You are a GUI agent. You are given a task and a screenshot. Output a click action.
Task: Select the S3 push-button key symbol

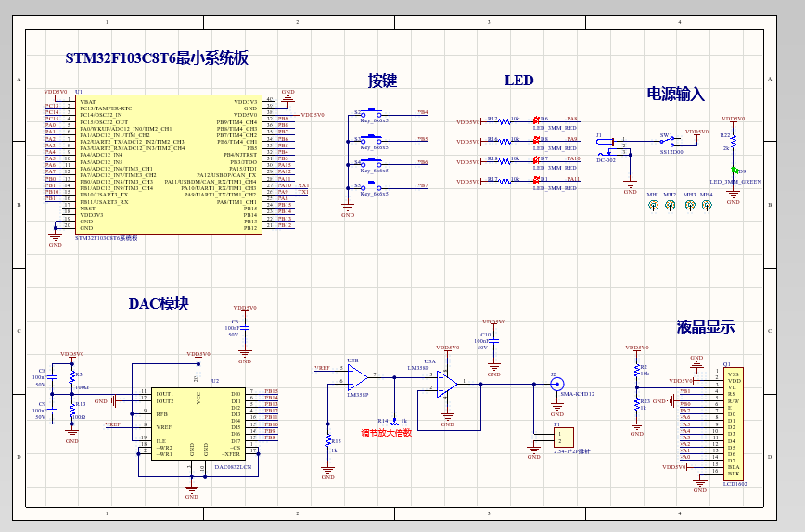click(x=372, y=140)
